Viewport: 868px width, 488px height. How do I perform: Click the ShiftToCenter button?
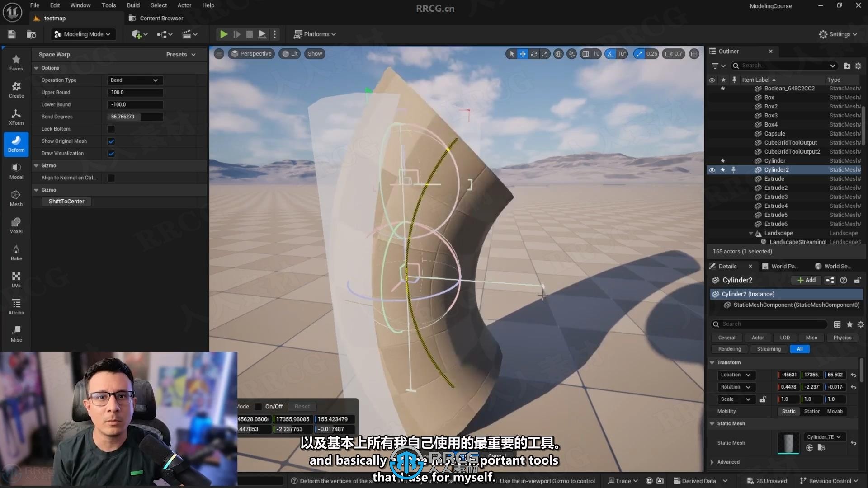[x=66, y=202]
